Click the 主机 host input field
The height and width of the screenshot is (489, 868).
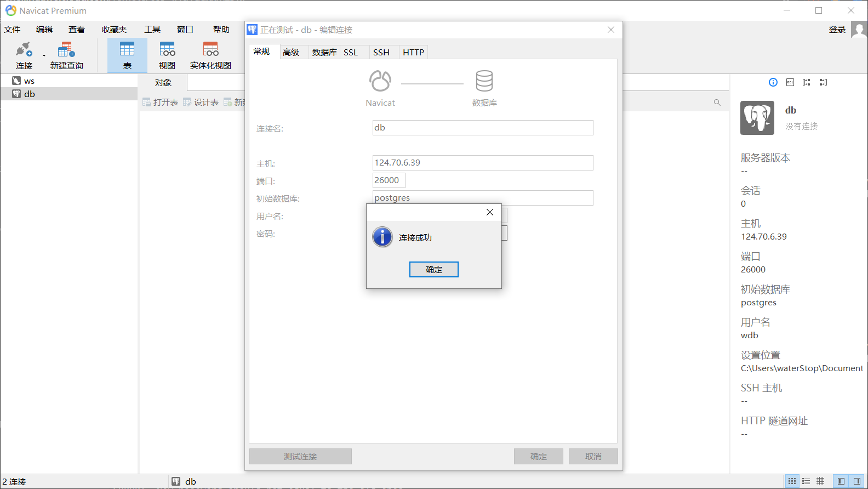pos(483,163)
